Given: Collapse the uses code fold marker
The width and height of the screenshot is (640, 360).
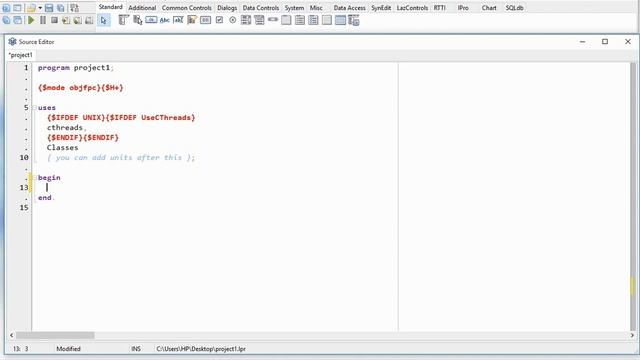Looking at the screenshot, I should (x=35, y=108).
